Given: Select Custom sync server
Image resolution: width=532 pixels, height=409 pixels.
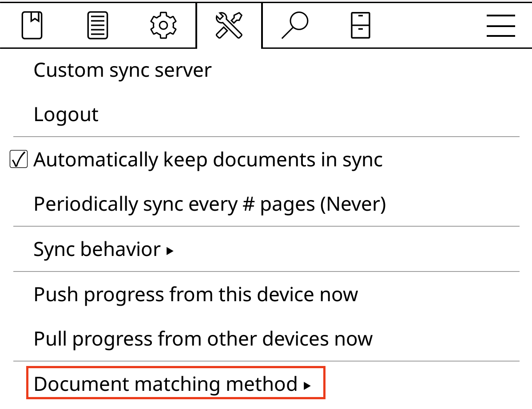Looking at the screenshot, I should coord(123,70).
